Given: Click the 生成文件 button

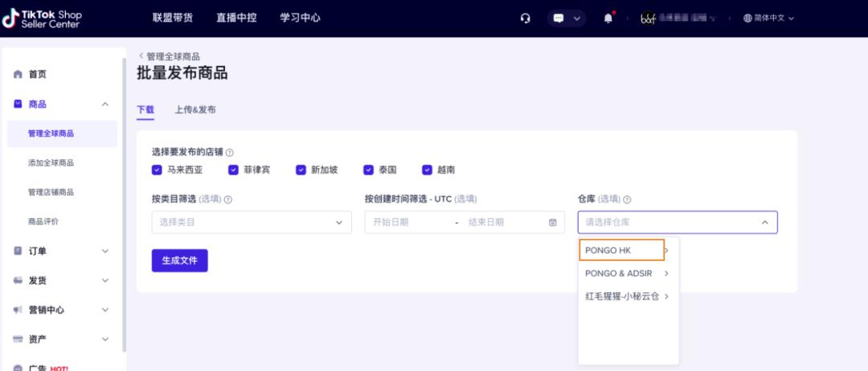Looking at the screenshot, I should 180,261.
